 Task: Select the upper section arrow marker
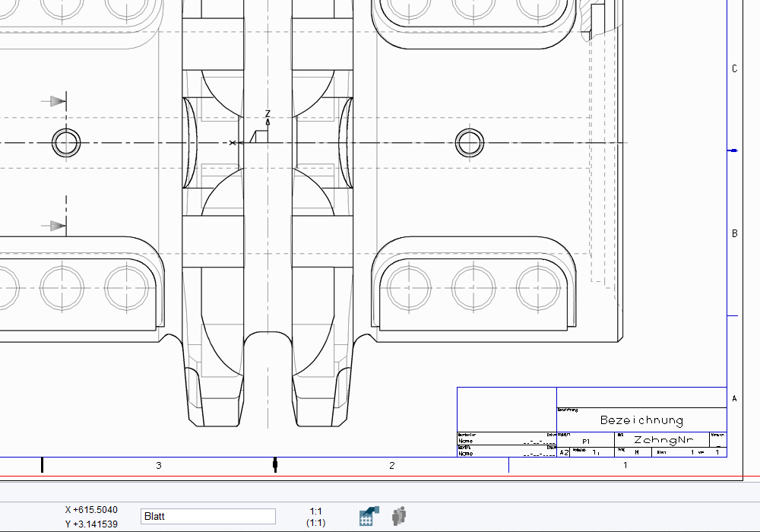[x=57, y=101]
